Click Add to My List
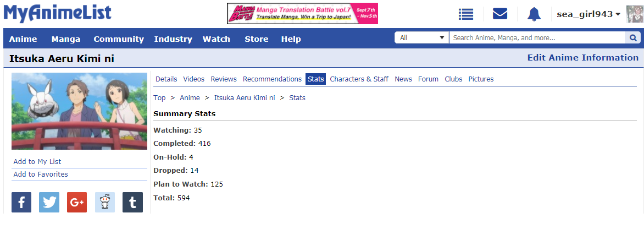Screen dimensions: 644x251 click(37, 162)
